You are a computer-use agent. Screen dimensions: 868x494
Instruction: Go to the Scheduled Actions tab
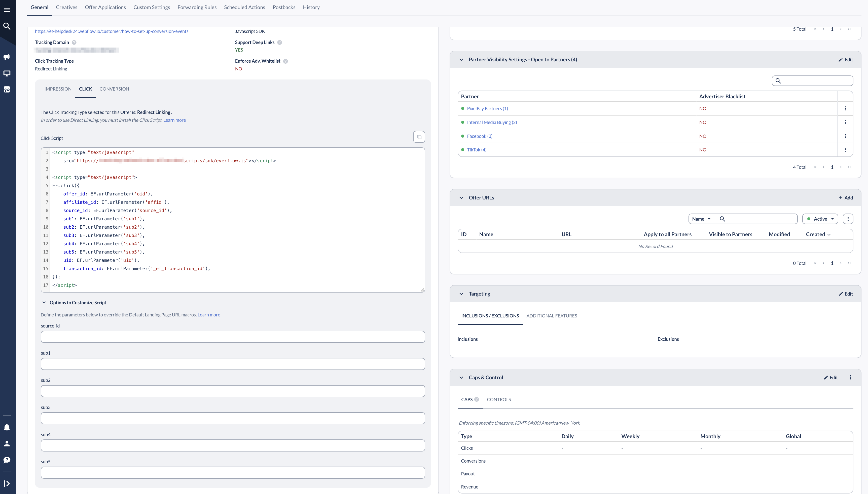pos(244,7)
